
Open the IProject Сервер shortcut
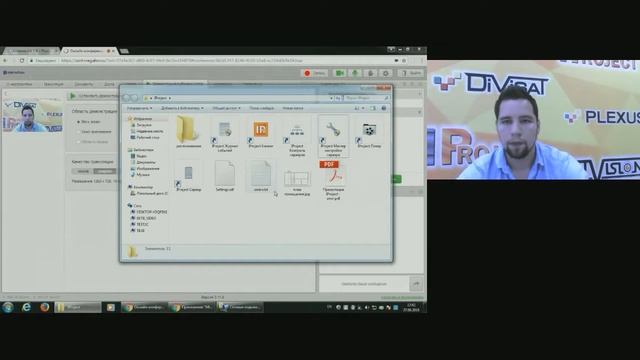(188, 177)
